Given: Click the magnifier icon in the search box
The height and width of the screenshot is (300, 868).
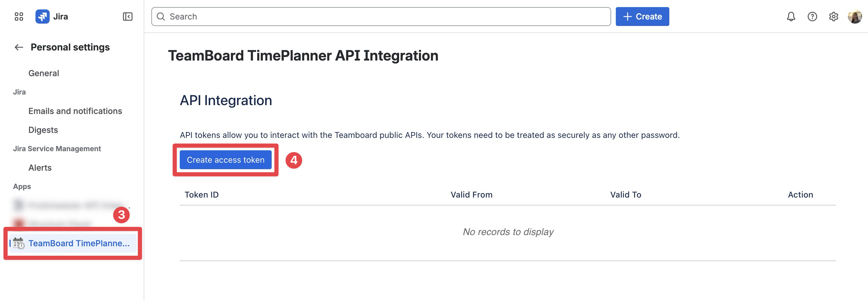Looking at the screenshot, I should click(161, 17).
